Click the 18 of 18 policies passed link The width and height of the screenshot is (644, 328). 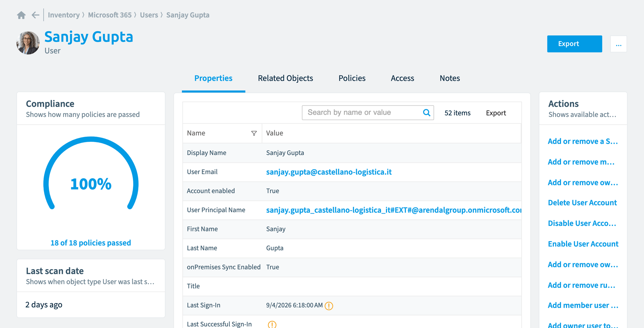(91, 243)
